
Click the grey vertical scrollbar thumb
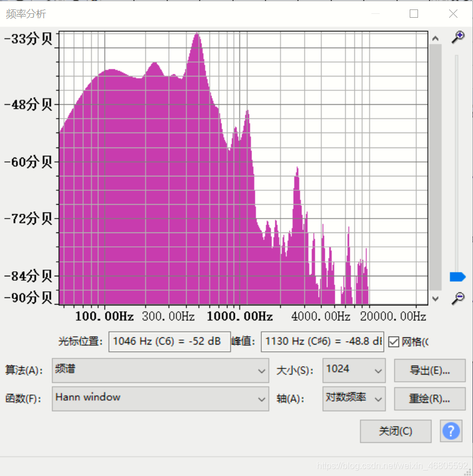435,167
